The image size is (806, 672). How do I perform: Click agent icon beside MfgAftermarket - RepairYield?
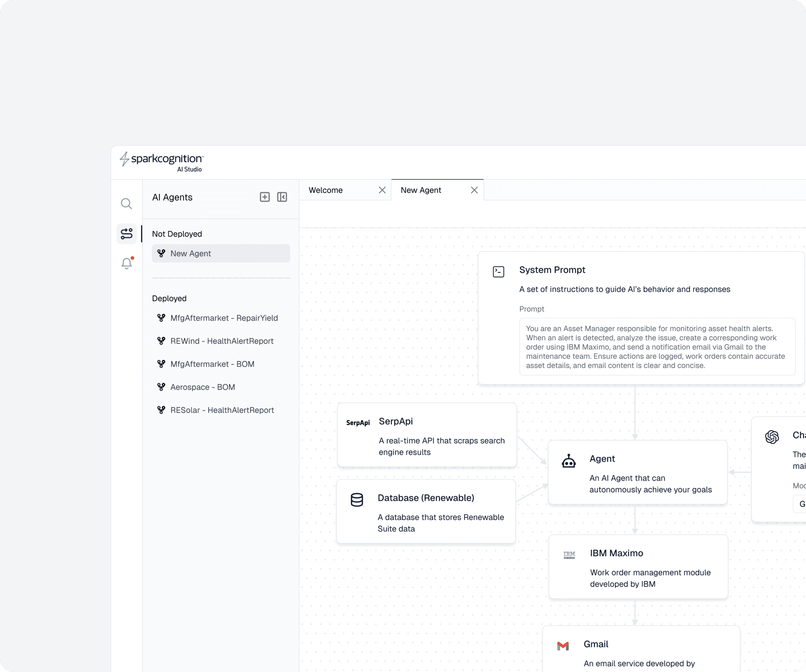tap(161, 318)
